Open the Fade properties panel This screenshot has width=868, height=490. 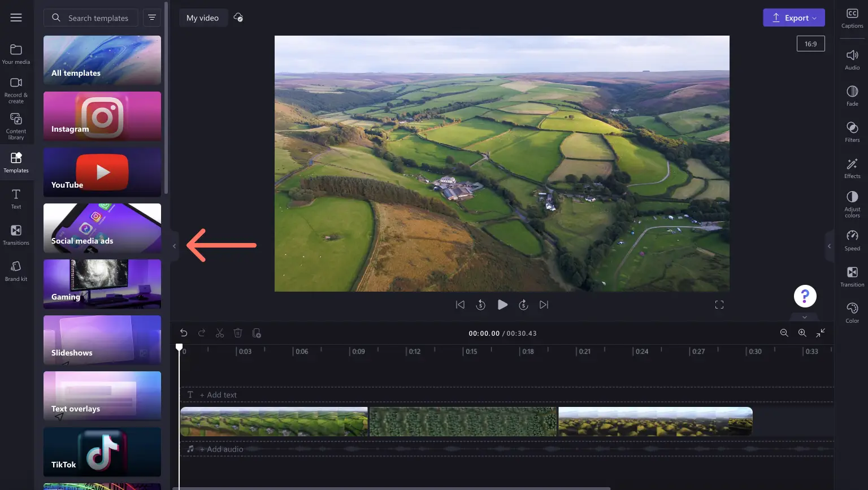(x=852, y=96)
